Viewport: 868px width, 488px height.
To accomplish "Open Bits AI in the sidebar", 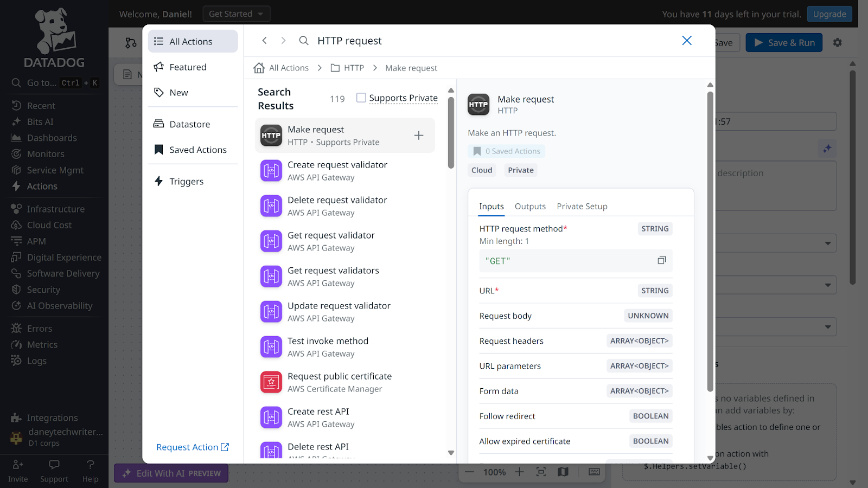I will 40,122.
